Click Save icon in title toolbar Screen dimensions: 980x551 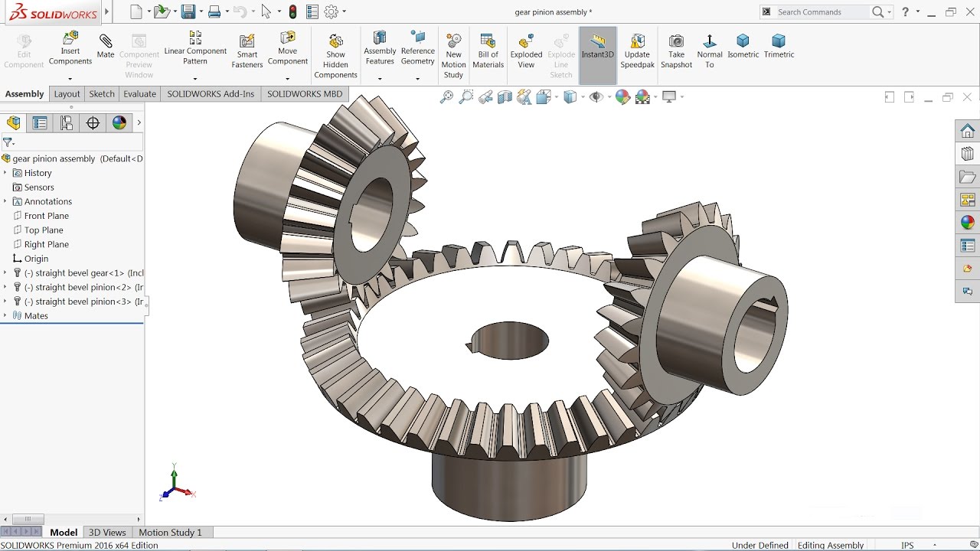(x=188, y=11)
